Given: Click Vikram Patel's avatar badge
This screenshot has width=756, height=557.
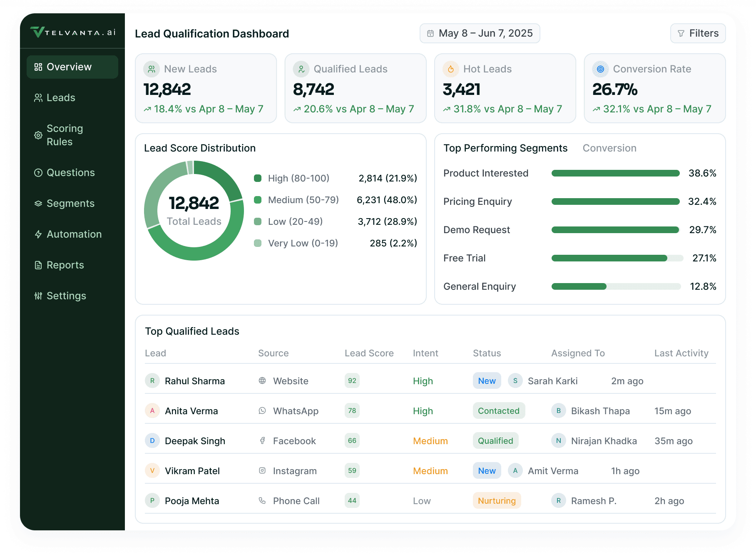Looking at the screenshot, I should click(152, 470).
